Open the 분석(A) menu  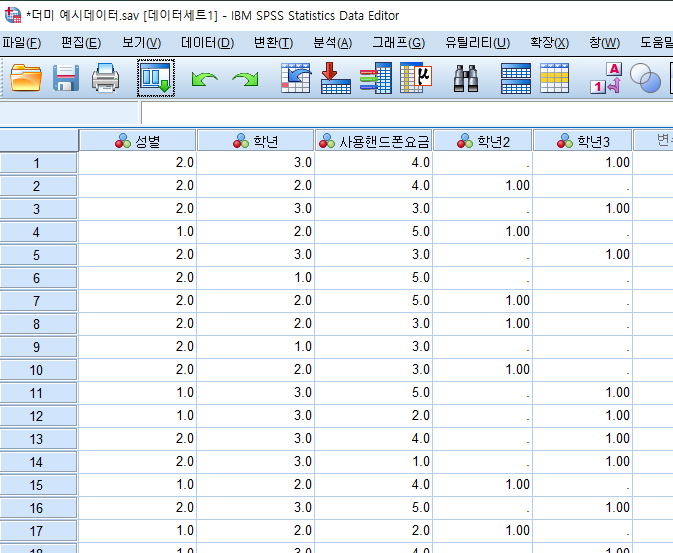(333, 43)
